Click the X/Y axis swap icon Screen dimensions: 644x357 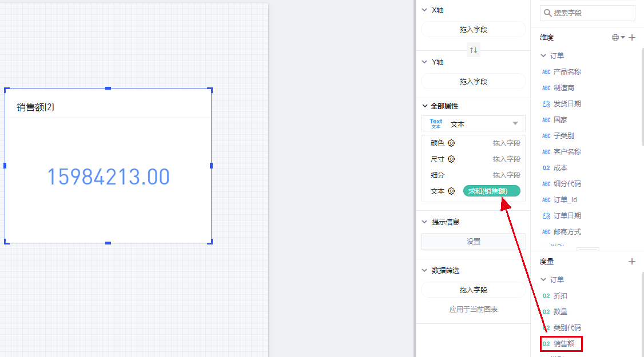click(x=473, y=50)
